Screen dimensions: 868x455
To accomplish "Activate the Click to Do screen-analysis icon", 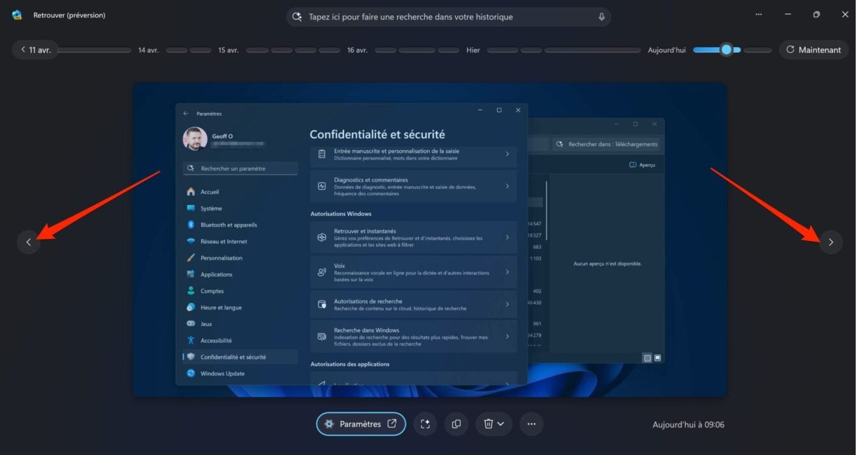I will coord(425,424).
